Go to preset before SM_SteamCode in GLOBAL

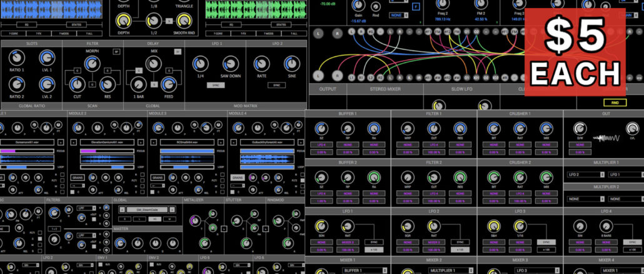[122, 210]
